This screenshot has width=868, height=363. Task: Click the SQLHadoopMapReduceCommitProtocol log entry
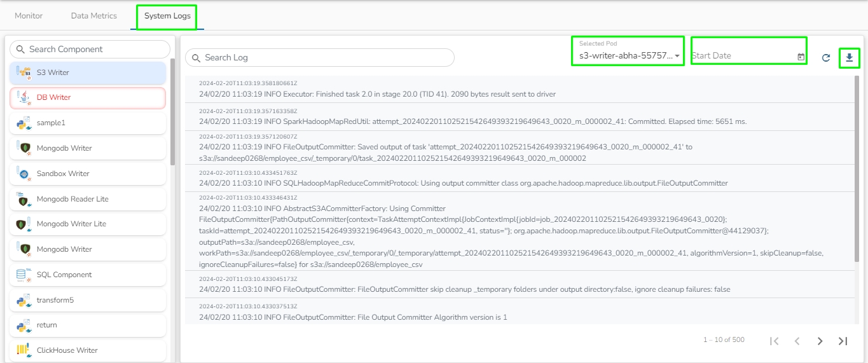click(x=519, y=178)
